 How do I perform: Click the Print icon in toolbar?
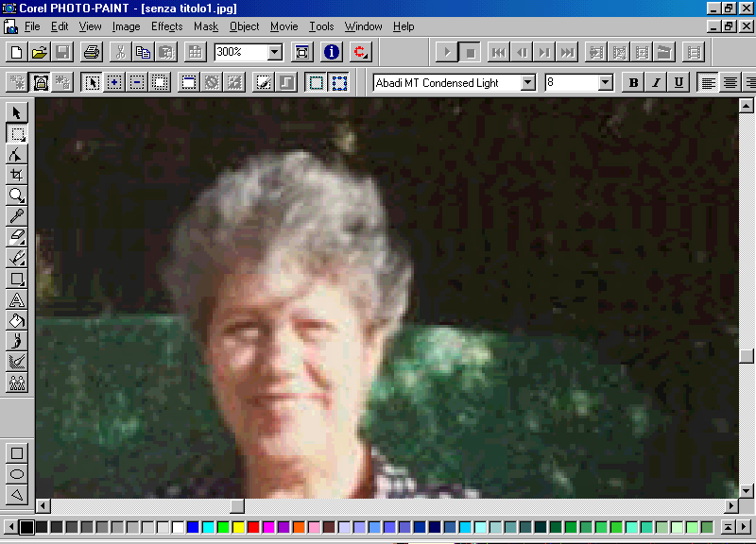(x=91, y=52)
